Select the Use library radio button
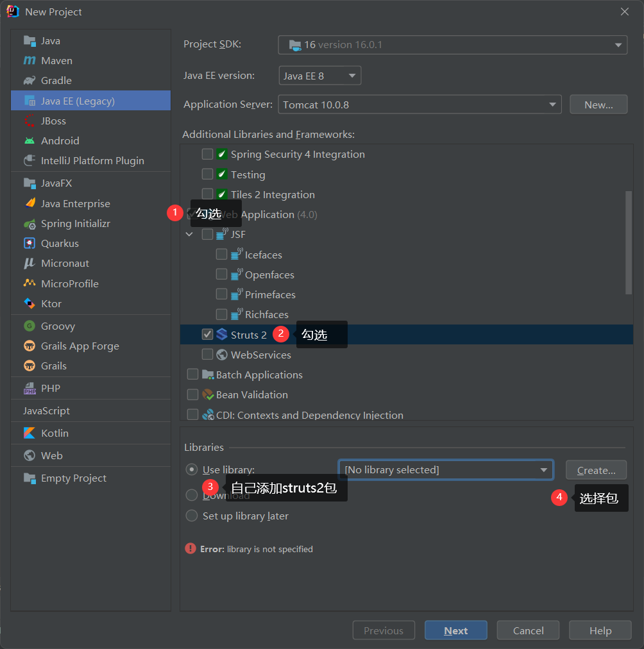644x649 pixels. pyautogui.click(x=192, y=469)
